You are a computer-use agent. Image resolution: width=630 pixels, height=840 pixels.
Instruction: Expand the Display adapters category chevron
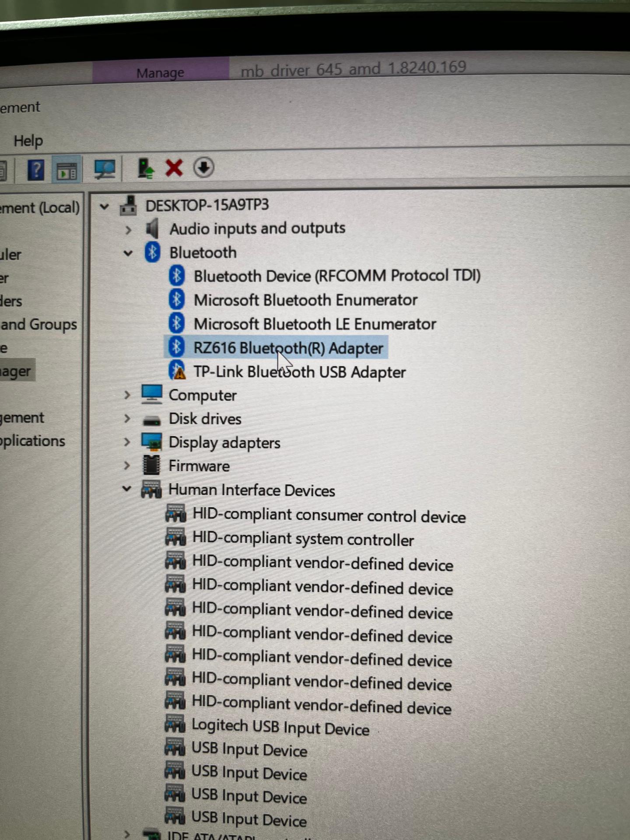point(127,442)
